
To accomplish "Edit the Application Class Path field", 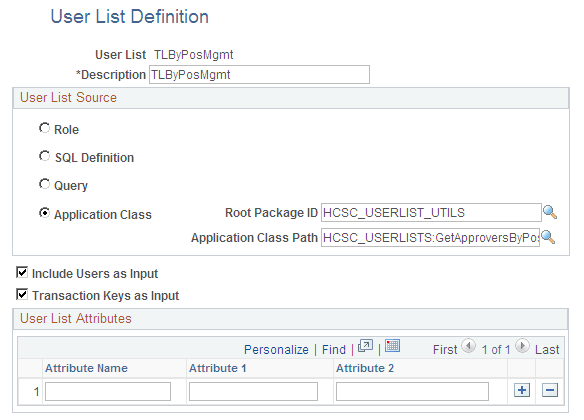I will (x=430, y=238).
